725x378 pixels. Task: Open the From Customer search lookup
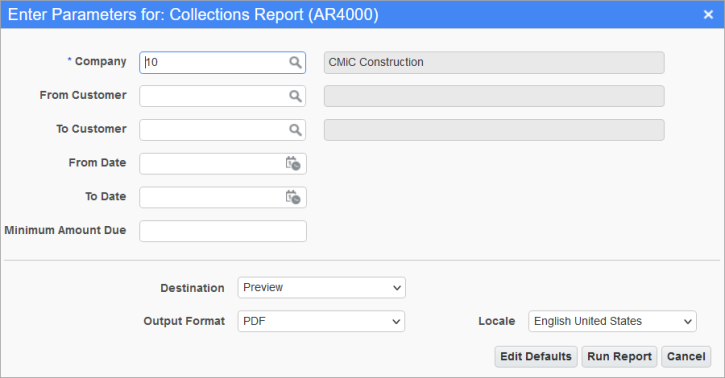[295, 96]
